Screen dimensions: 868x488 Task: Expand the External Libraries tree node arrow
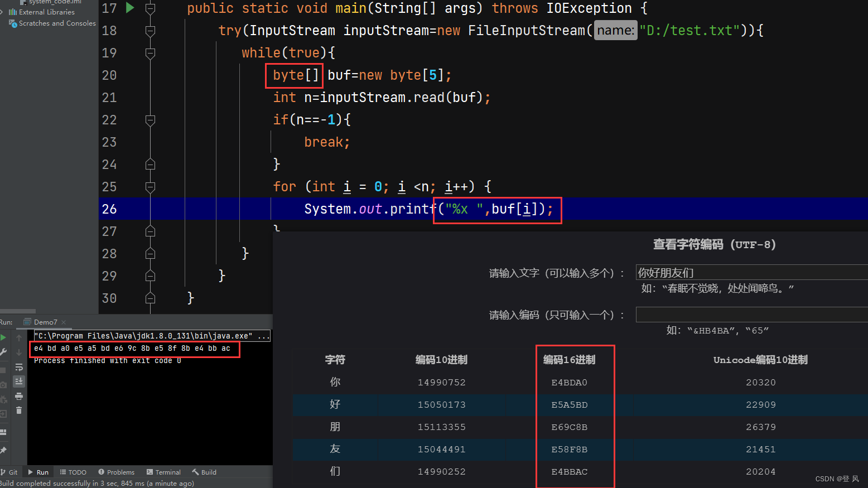(2, 12)
